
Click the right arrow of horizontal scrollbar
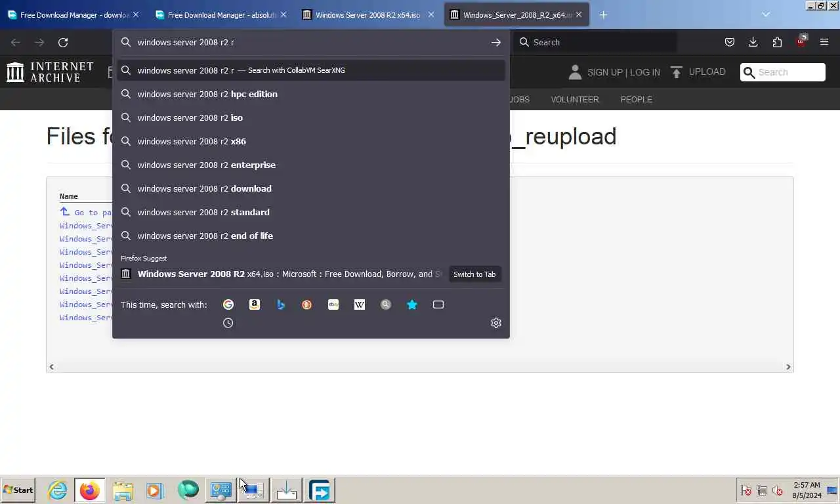click(x=788, y=367)
